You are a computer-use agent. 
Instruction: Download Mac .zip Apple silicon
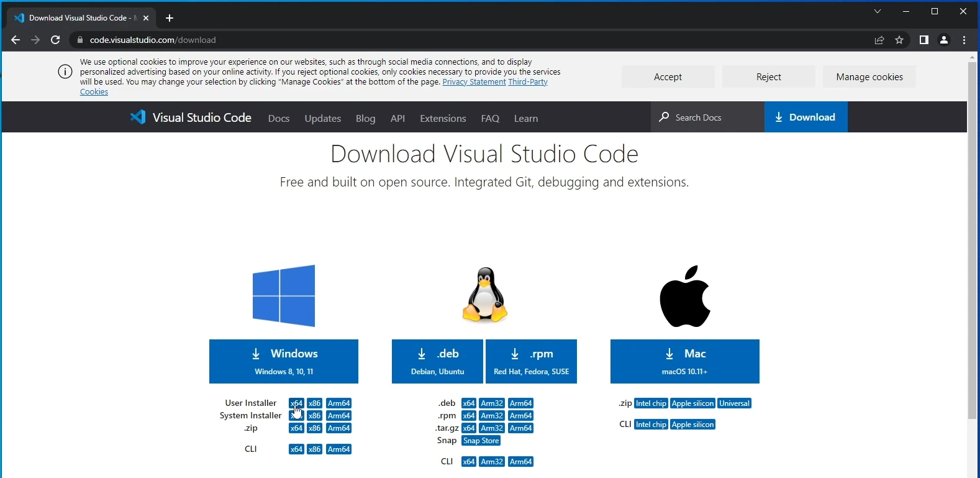click(693, 403)
